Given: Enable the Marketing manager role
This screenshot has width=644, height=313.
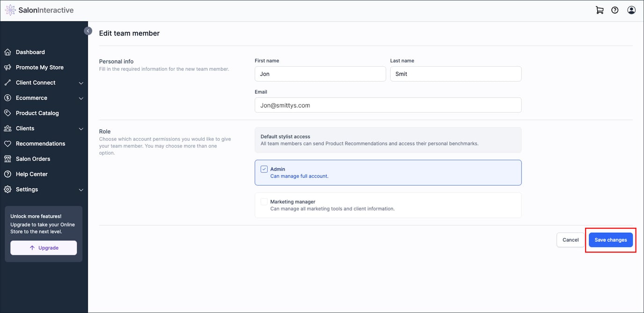Looking at the screenshot, I should [x=264, y=201].
